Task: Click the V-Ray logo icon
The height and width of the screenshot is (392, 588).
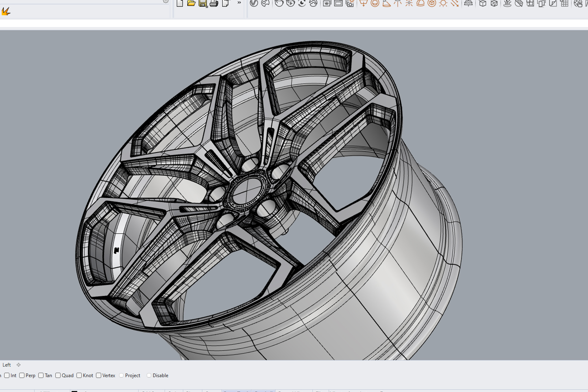Action: (x=254, y=3)
